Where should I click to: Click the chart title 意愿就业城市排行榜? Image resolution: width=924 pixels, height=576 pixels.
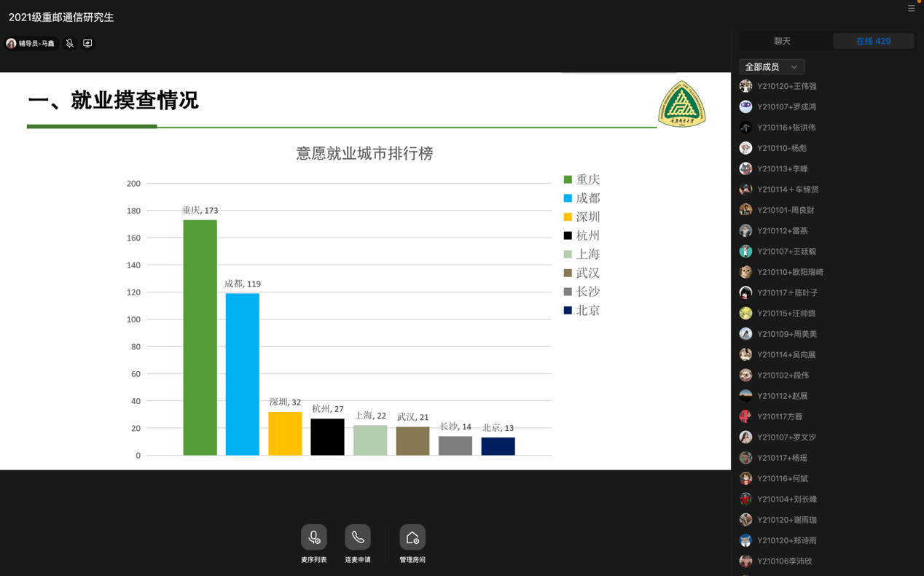coord(364,153)
